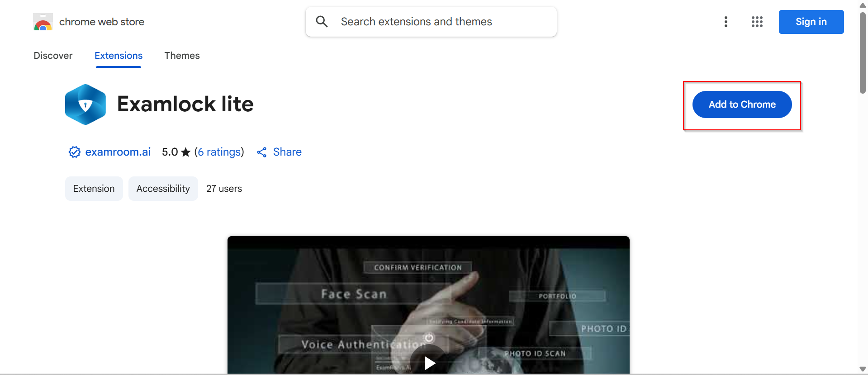Click the Share icon
The height and width of the screenshot is (375, 868).
(261, 152)
